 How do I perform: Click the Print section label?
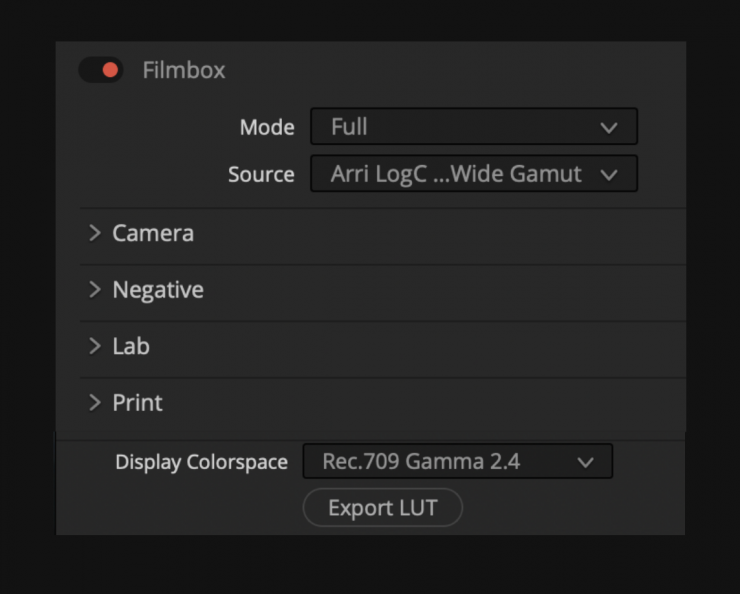coord(137,403)
